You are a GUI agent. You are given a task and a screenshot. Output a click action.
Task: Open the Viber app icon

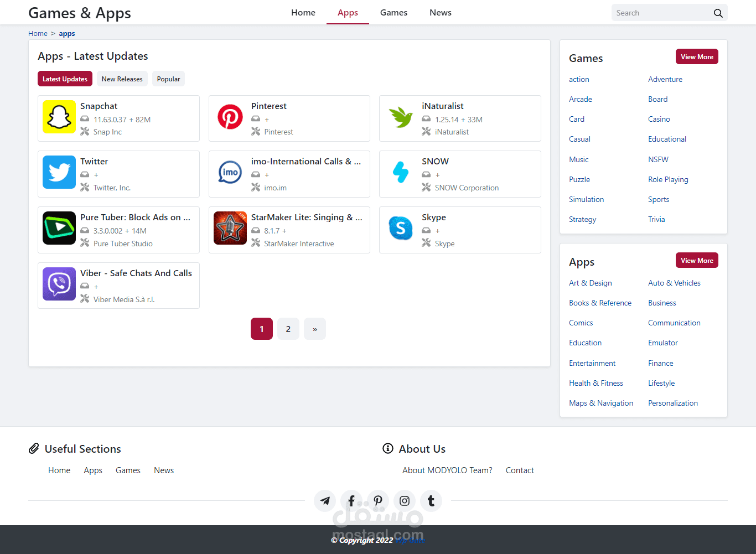59,284
